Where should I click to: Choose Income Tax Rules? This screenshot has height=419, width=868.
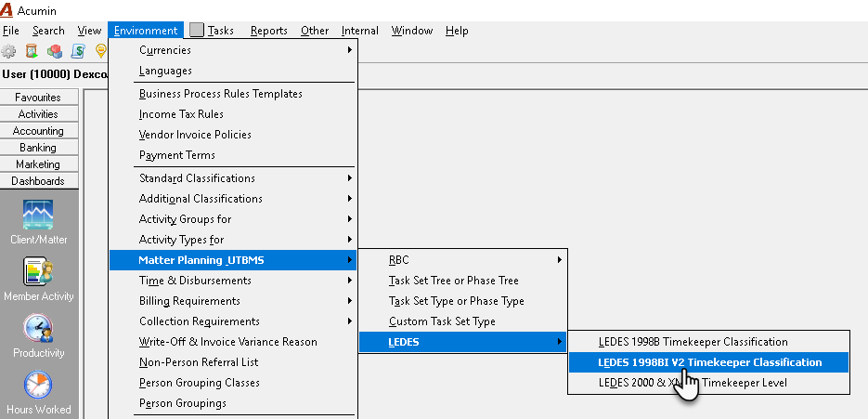(233, 114)
